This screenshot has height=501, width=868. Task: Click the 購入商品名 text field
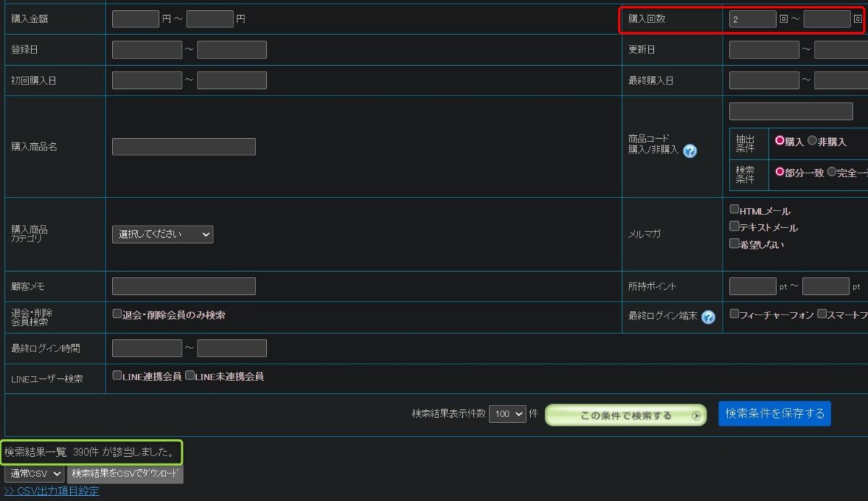click(184, 147)
